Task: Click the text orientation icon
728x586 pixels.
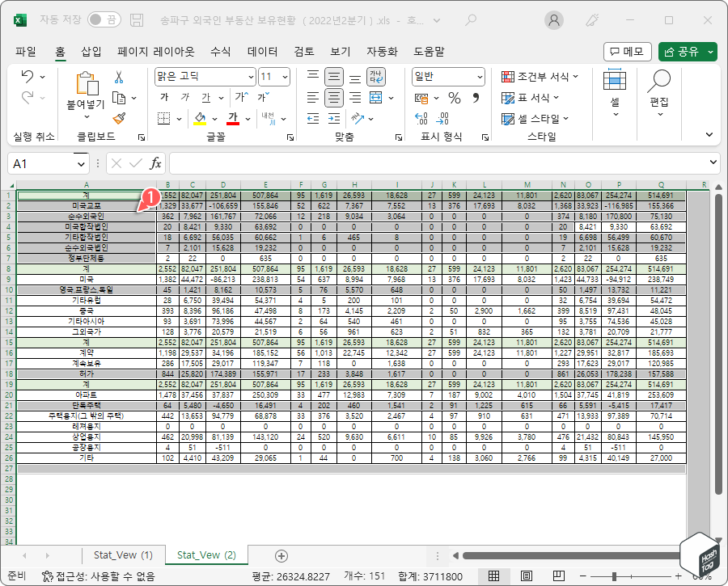Action: (x=358, y=119)
